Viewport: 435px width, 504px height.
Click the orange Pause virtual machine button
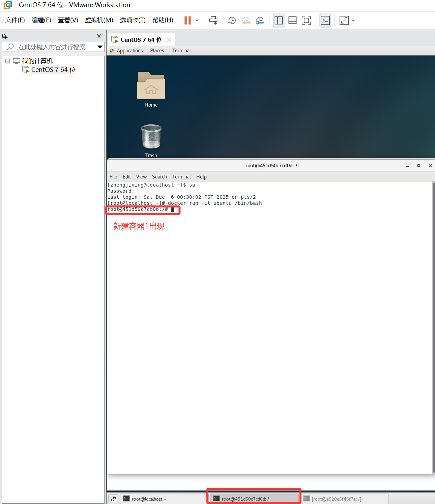(x=187, y=21)
